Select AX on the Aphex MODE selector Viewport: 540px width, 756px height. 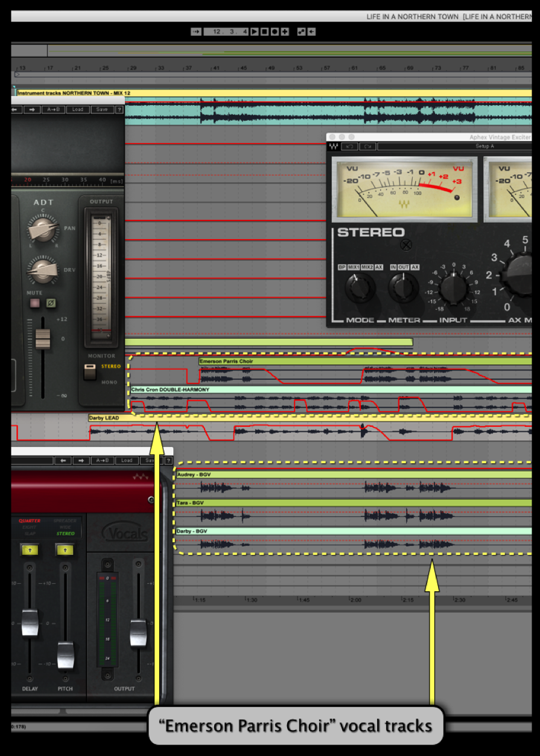[x=379, y=267]
